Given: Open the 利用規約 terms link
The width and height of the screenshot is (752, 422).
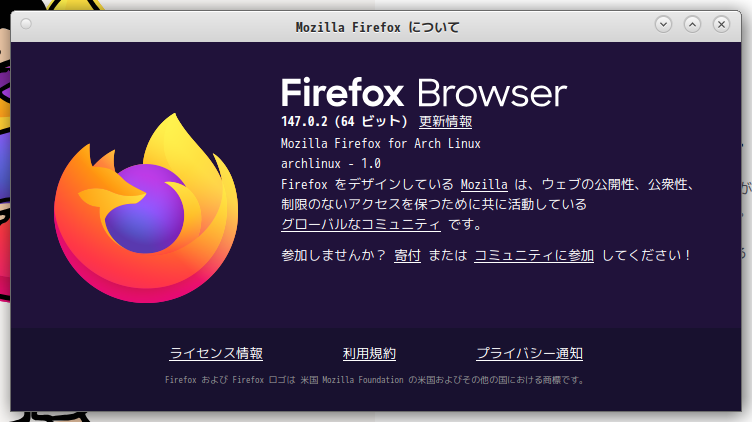Looking at the screenshot, I should 369,353.
